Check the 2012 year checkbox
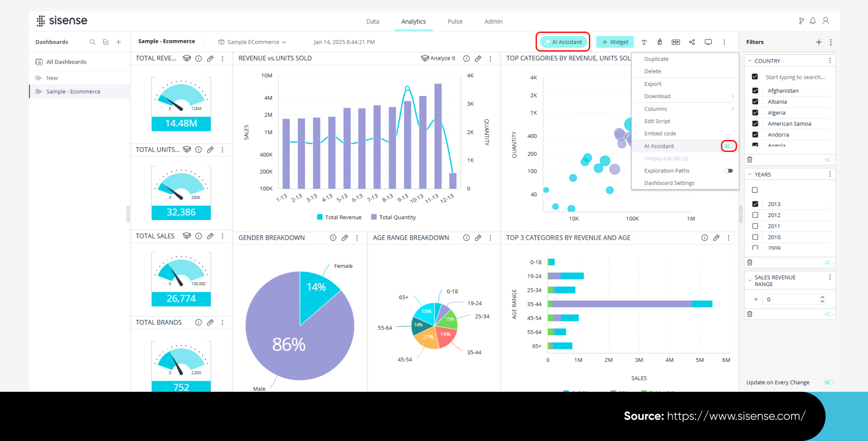Image resolution: width=868 pixels, height=441 pixels. click(x=755, y=215)
